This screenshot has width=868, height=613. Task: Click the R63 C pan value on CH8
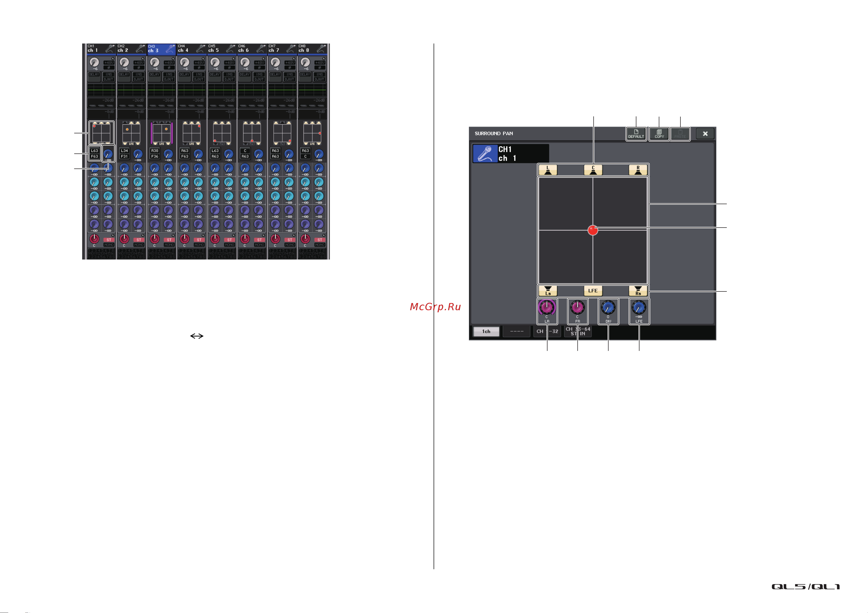(x=306, y=153)
